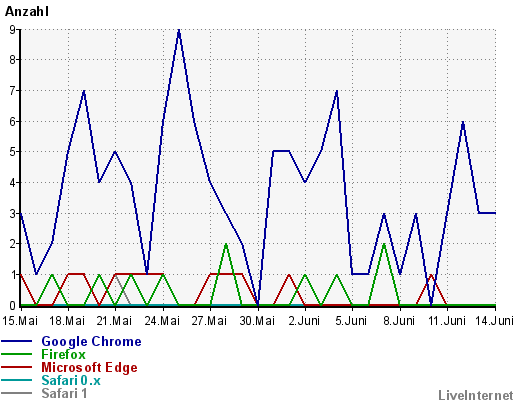Click the 14.Juni date label
This screenshot has height=405, width=520.
pos(494,321)
